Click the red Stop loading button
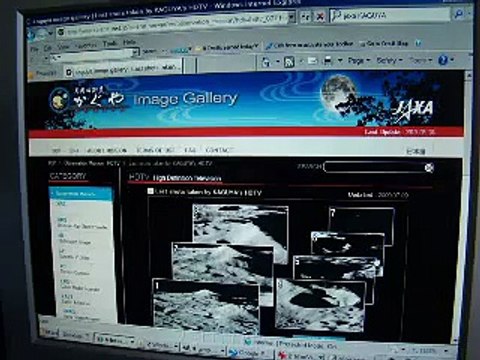The image size is (480, 360). [x=320, y=17]
